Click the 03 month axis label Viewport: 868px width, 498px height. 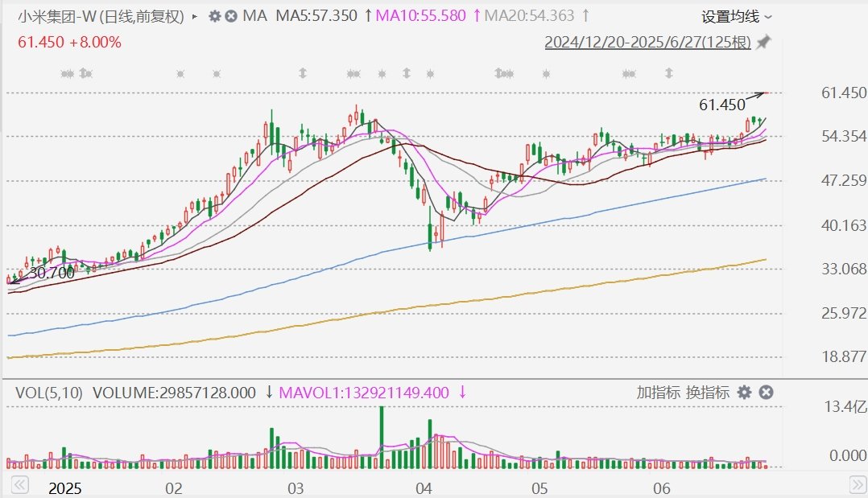(x=296, y=488)
